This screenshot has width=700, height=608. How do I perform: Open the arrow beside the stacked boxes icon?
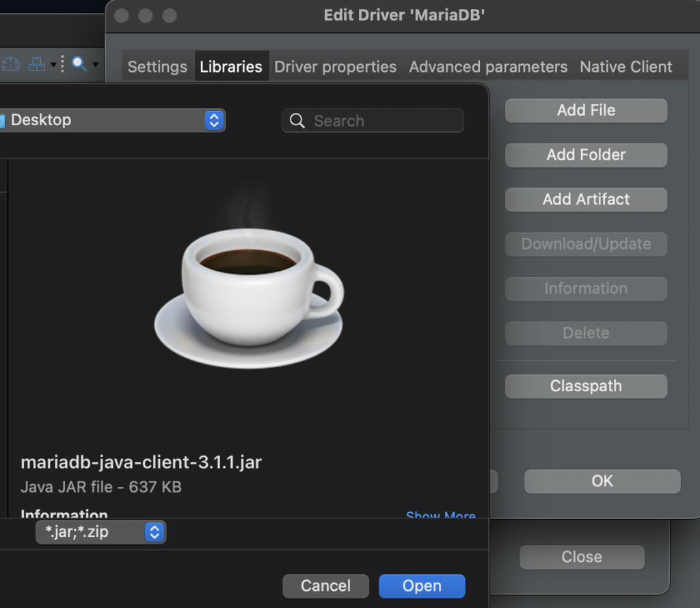(53, 65)
